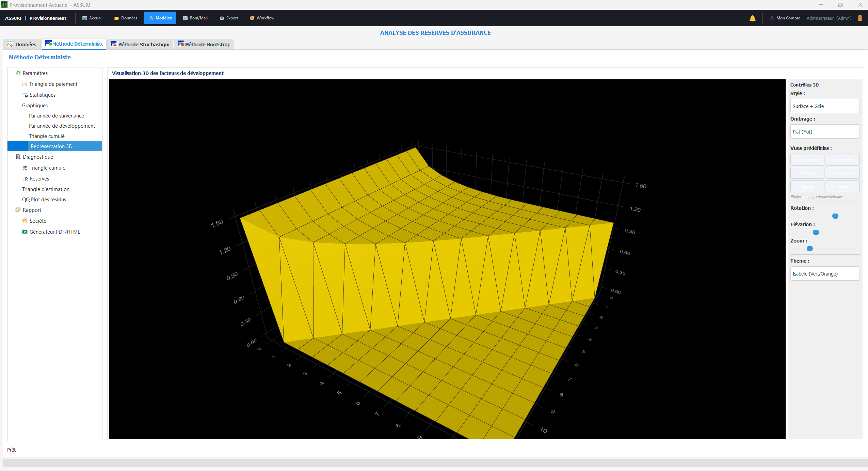The image size is (868, 471).
Task: Click the Élévation slider handle
Action: click(816, 232)
